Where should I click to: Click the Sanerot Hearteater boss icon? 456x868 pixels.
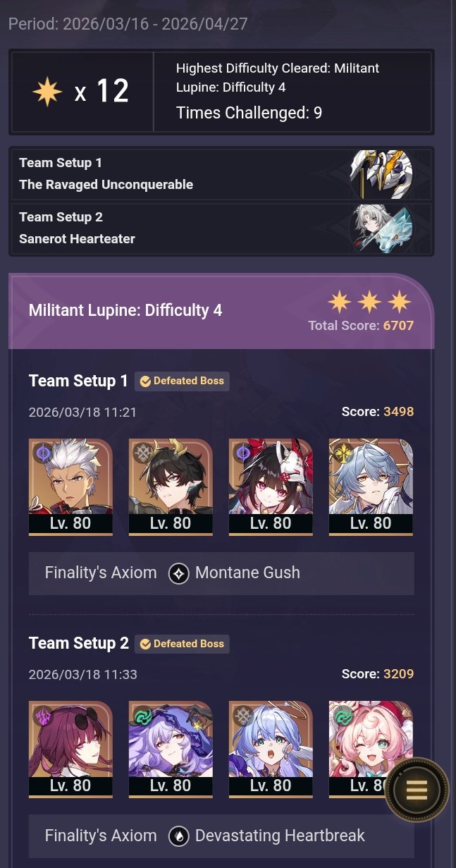(x=381, y=228)
